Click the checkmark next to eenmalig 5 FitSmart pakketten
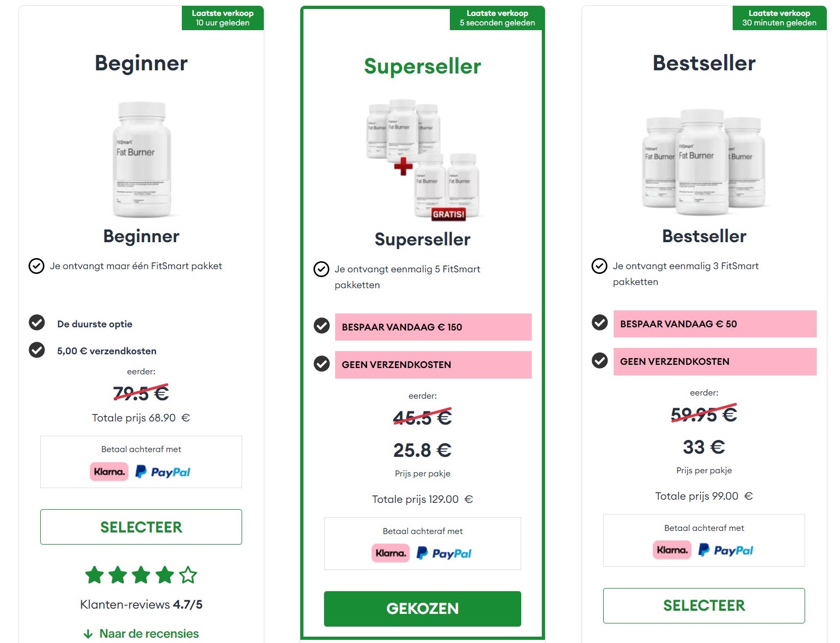This screenshot has width=840, height=643. coord(321,270)
